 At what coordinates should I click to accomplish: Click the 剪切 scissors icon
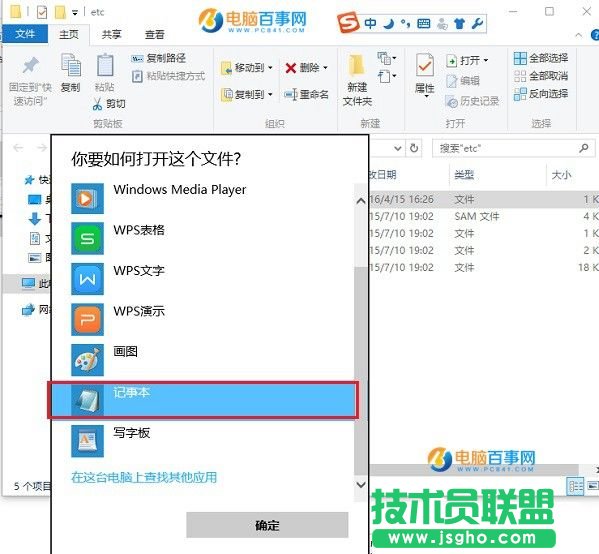coord(97,104)
